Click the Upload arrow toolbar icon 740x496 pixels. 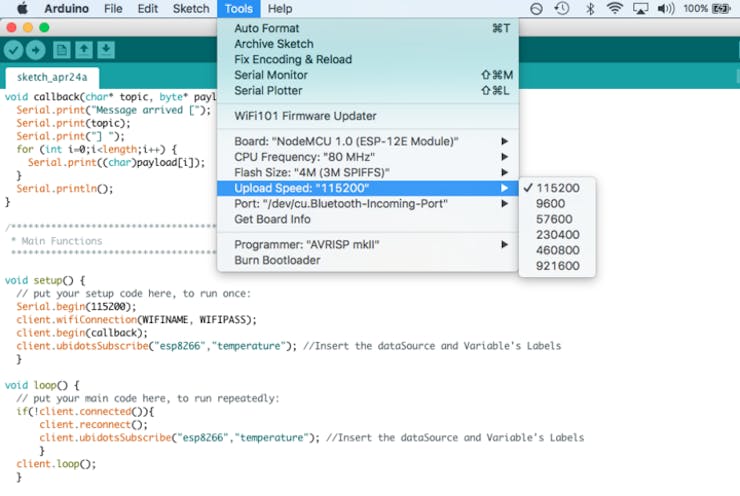tap(36, 50)
